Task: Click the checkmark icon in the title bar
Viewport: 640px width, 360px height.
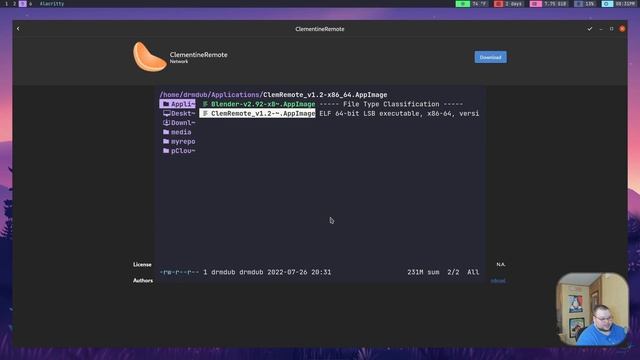Action: 589,29
